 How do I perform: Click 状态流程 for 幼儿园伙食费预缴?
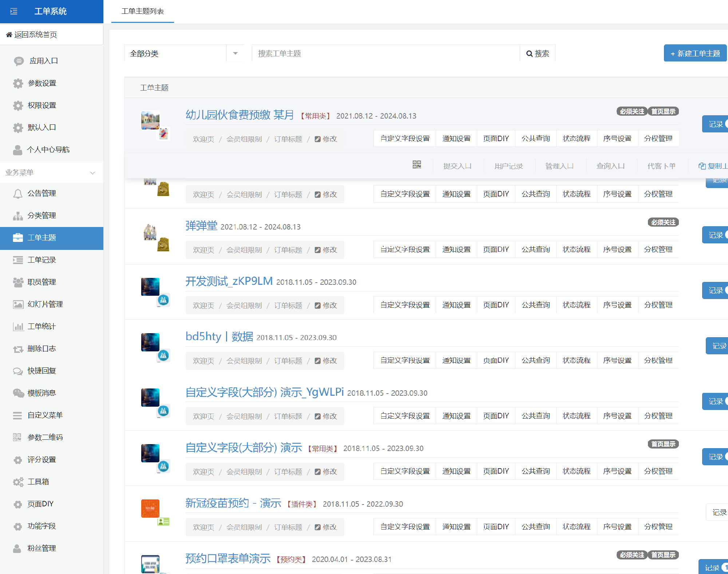576,137
